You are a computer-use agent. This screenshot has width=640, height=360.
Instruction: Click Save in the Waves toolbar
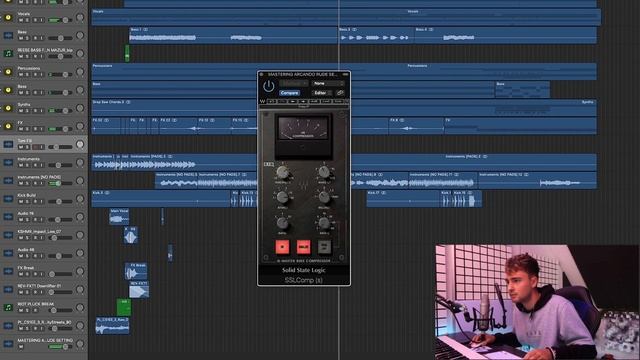pos(338,101)
